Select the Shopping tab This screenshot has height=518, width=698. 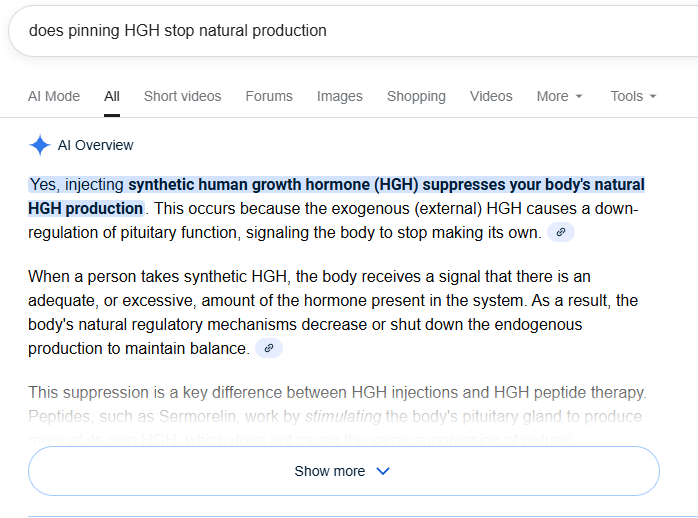(416, 96)
